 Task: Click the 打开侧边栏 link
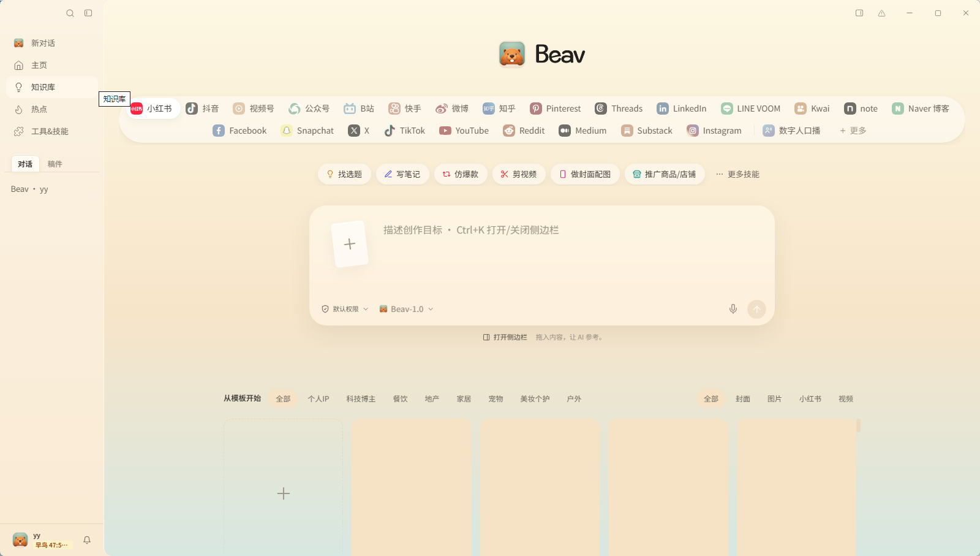[x=505, y=337]
